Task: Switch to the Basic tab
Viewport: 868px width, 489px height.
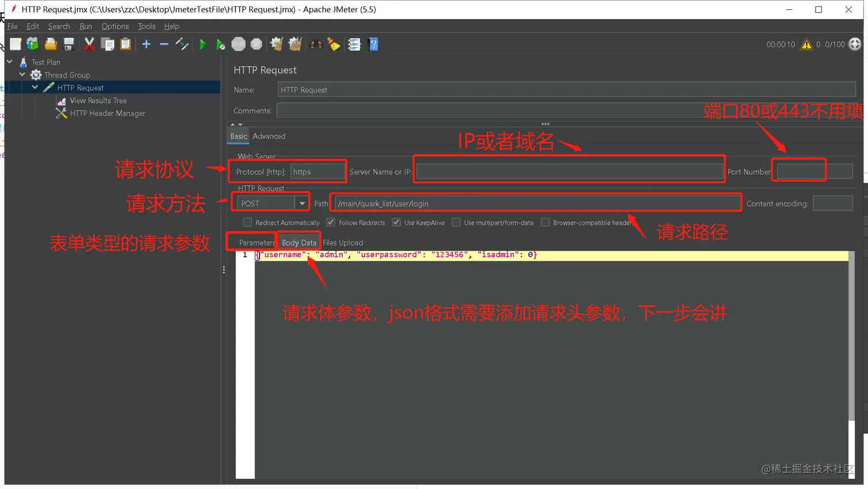Action: pyautogui.click(x=239, y=136)
